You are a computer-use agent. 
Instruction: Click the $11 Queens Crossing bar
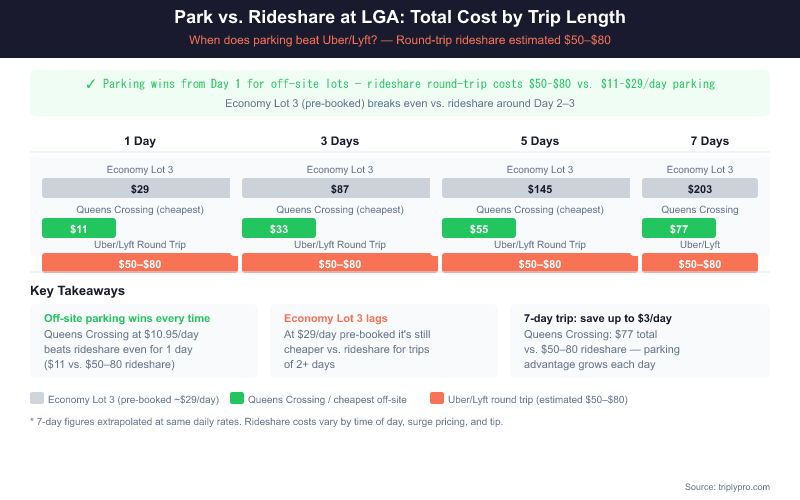(x=79, y=228)
